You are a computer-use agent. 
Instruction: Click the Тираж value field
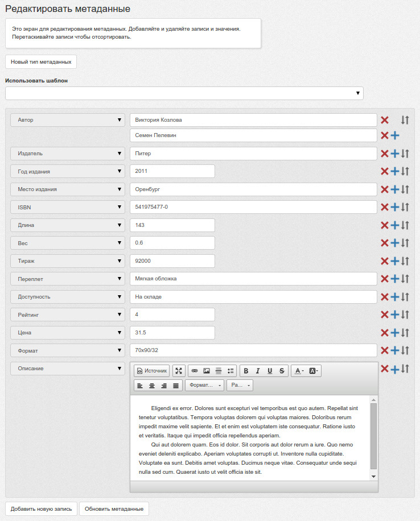pyautogui.click(x=172, y=261)
